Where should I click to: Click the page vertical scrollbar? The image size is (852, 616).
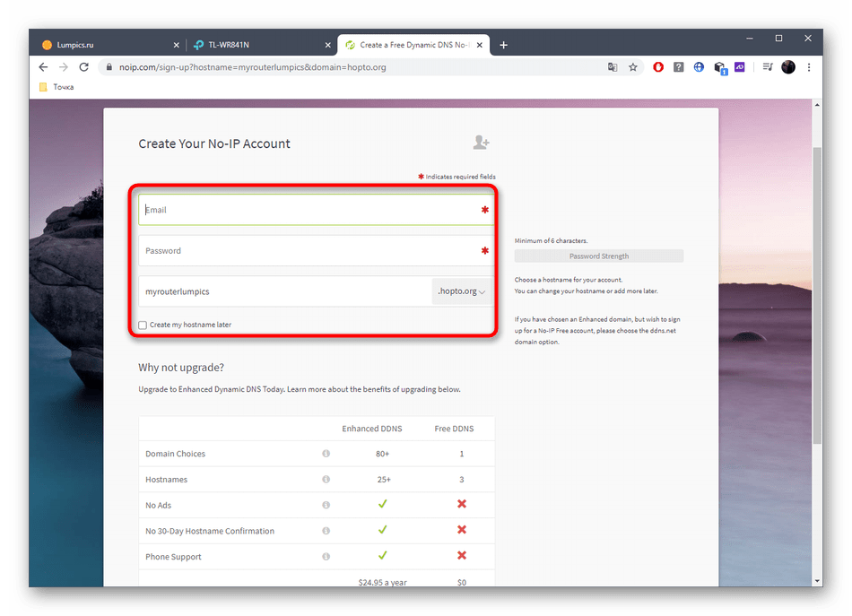click(x=817, y=296)
